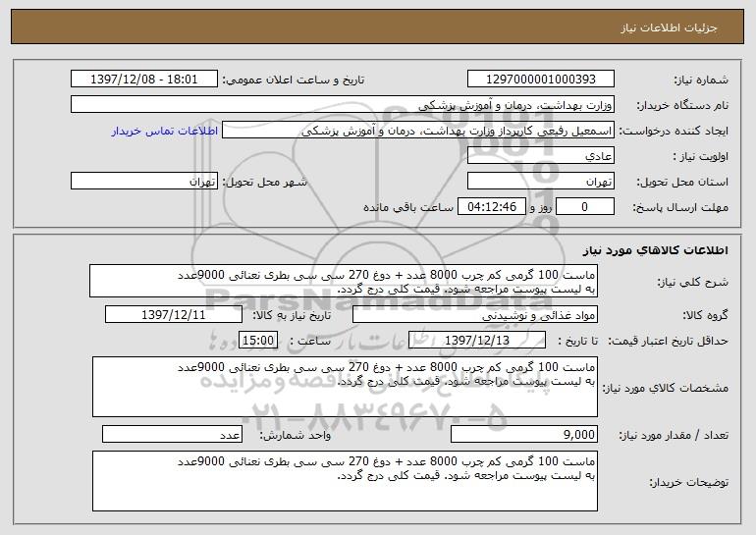The height and width of the screenshot is (535, 756).
Task: Select the اولویت نیاز field showing عادی
Action: [540, 156]
